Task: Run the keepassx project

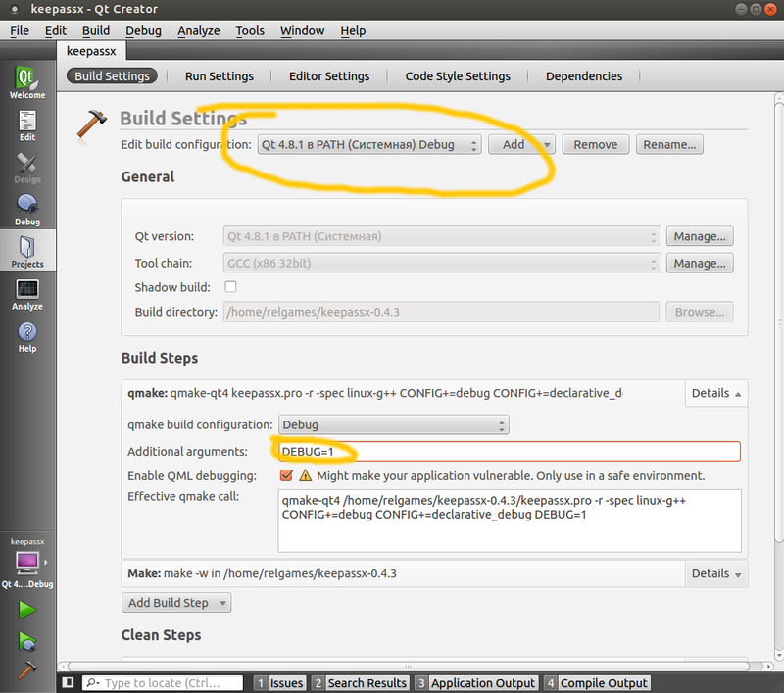Action: 27,610
